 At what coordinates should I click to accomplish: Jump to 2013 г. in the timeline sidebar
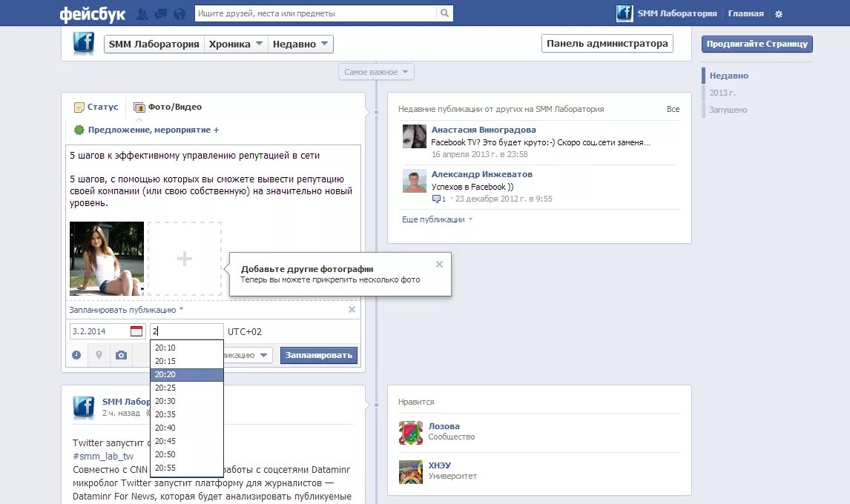pyautogui.click(x=722, y=93)
